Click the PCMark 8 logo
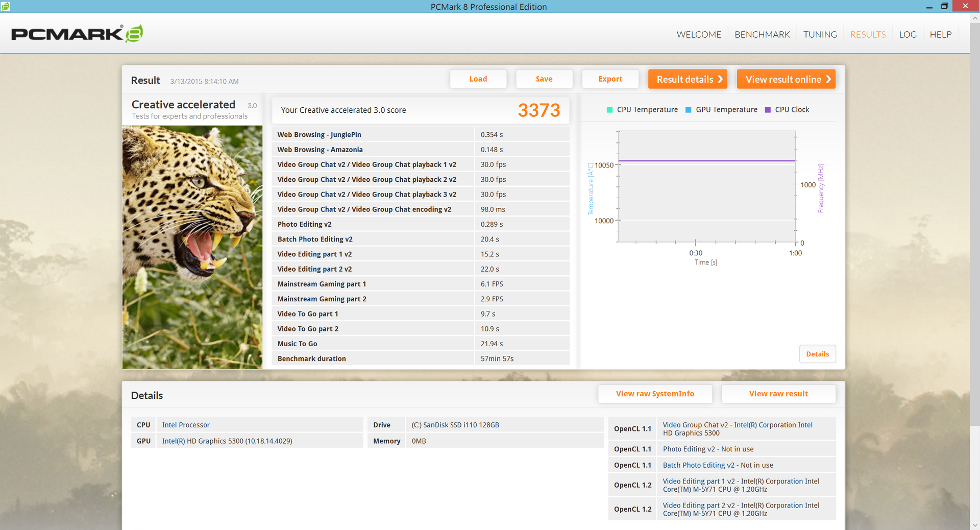980x530 pixels. 77,34
